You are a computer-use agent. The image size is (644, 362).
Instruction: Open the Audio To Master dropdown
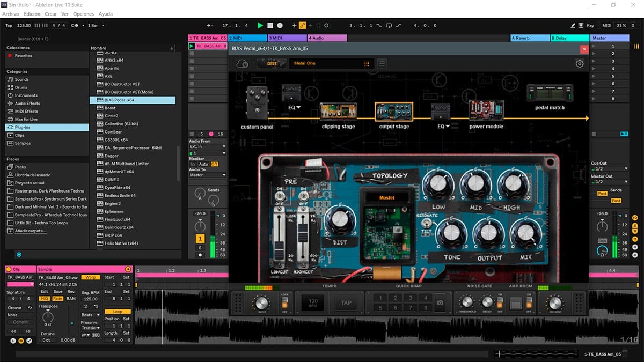click(208, 175)
